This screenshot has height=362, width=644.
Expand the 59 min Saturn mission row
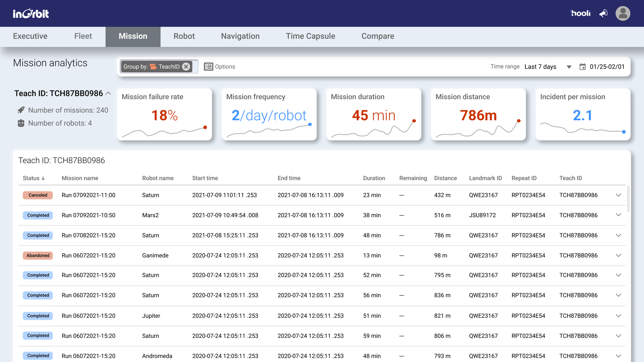click(x=618, y=336)
